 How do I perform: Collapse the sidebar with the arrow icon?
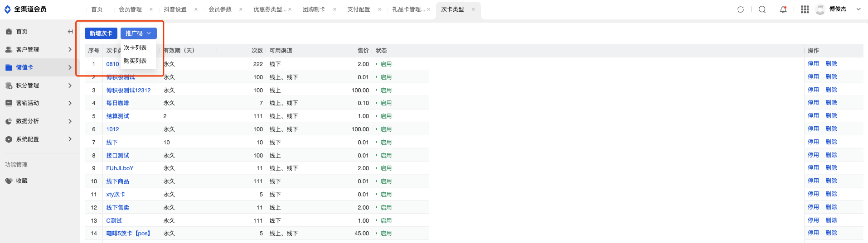click(70, 32)
